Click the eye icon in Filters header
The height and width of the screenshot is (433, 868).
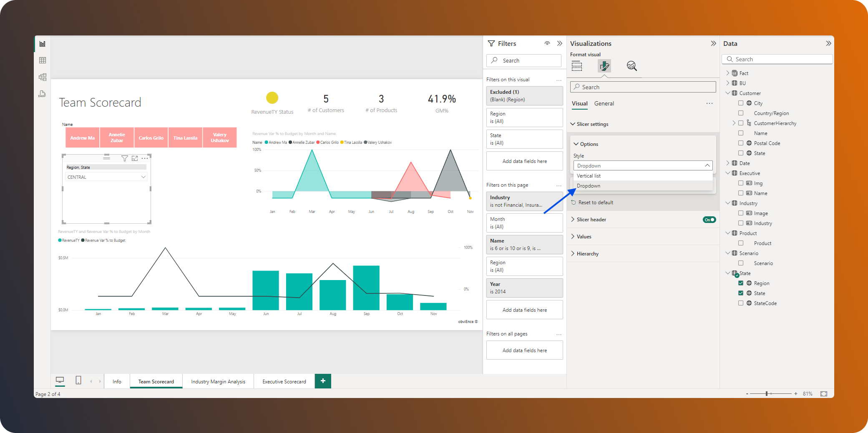click(x=547, y=43)
